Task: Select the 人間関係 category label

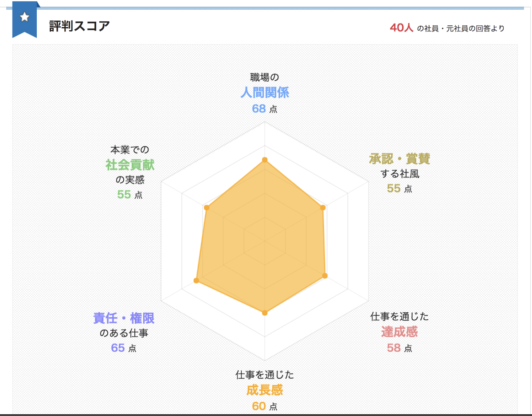Action: coord(265,92)
